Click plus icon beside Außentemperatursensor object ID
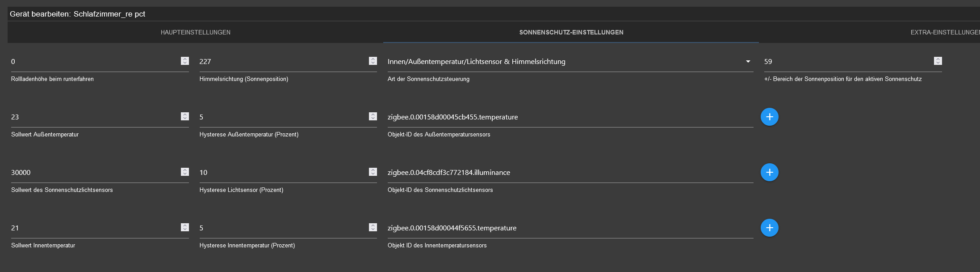Viewport: 980px width, 272px height. [769, 117]
